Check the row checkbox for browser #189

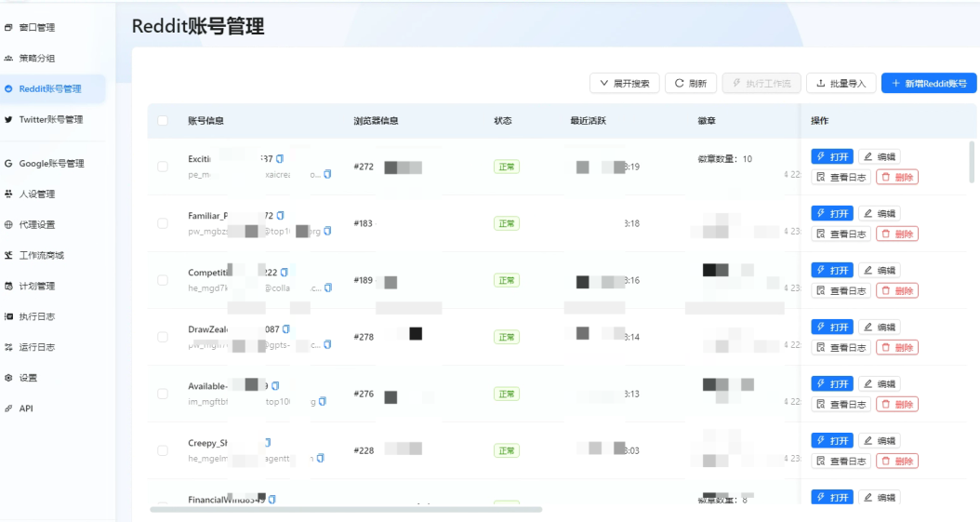[x=163, y=280]
